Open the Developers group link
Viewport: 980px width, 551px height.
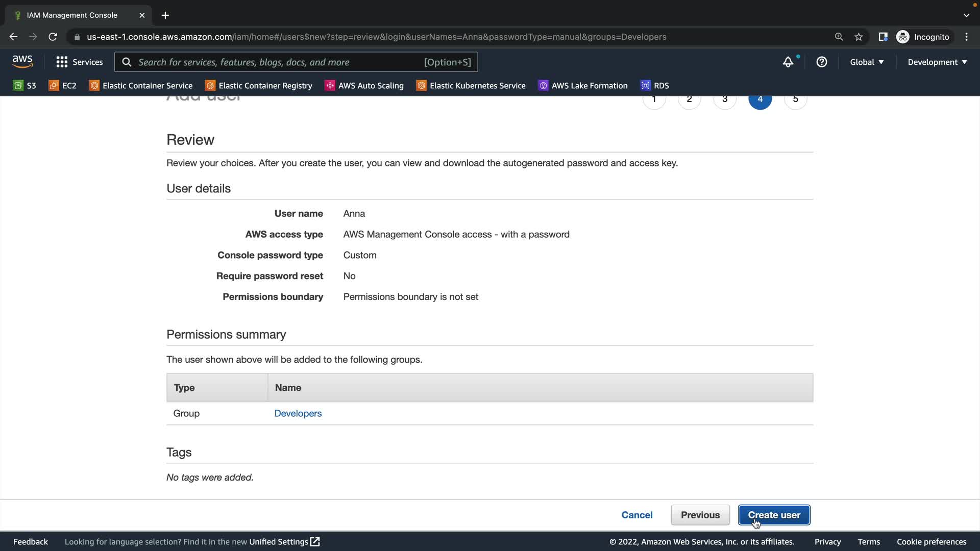[298, 413]
